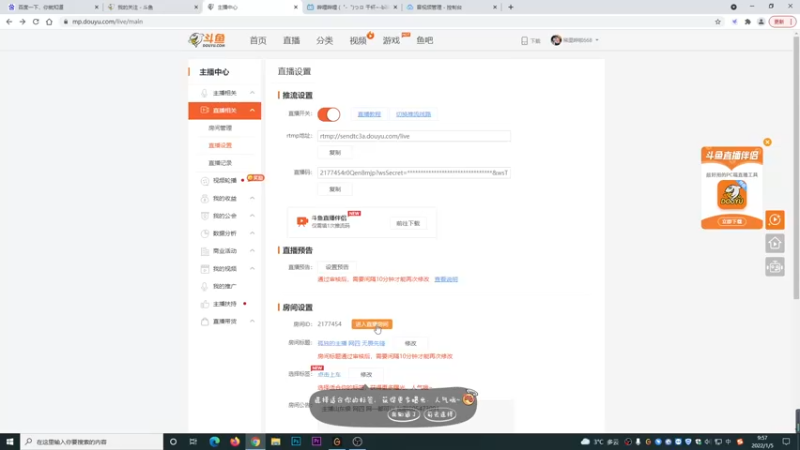
Task: Toggle the 直播开关 live switch
Action: click(x=329, y=114)
